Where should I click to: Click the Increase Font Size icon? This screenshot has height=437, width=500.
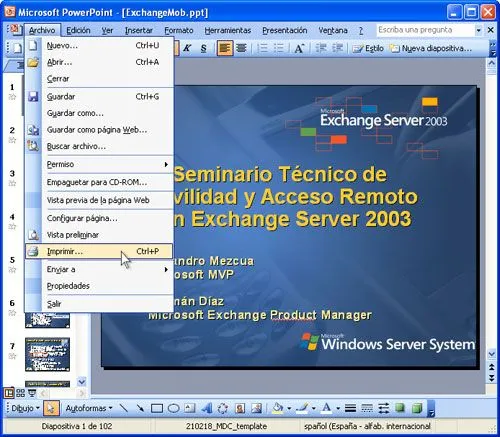click(299, 49)
